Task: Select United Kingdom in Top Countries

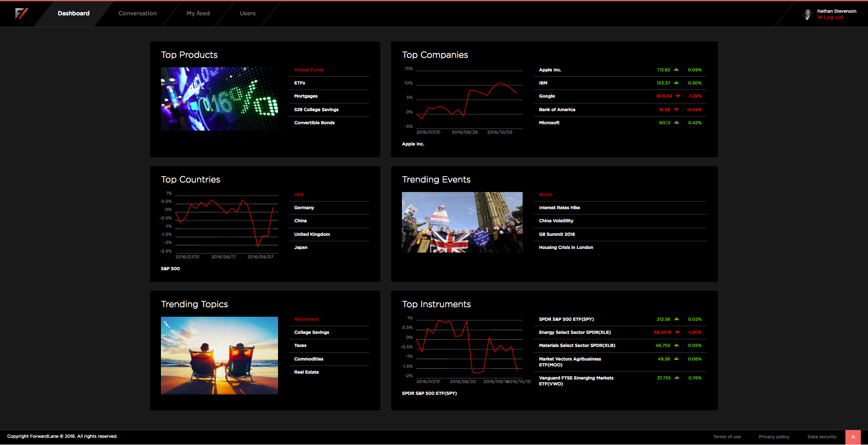Action: (329, 234)
